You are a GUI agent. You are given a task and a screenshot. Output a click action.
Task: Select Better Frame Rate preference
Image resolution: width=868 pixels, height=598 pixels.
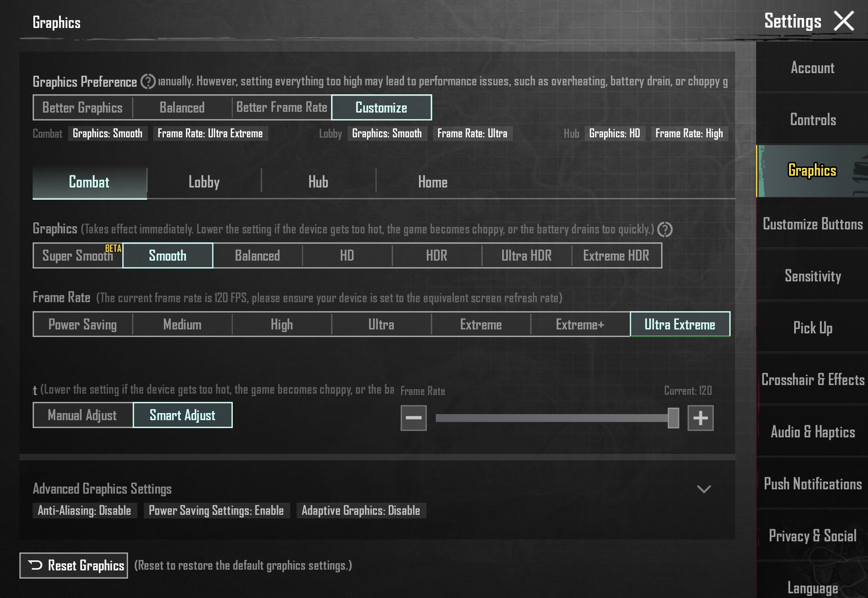(282, 108)
